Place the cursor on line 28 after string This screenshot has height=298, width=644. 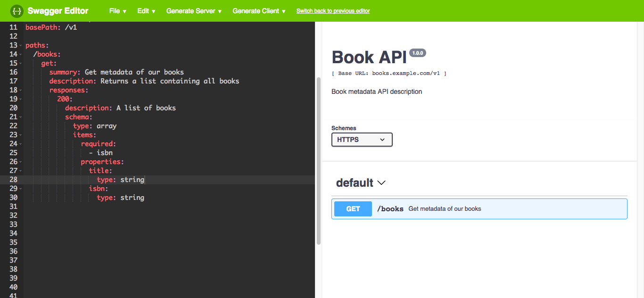tap(145, 179)
